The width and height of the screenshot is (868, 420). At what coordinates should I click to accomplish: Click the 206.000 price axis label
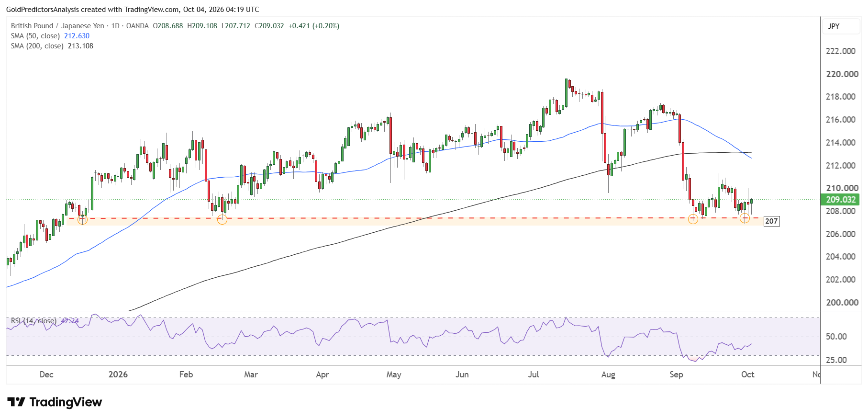click(x=841, y=234)
